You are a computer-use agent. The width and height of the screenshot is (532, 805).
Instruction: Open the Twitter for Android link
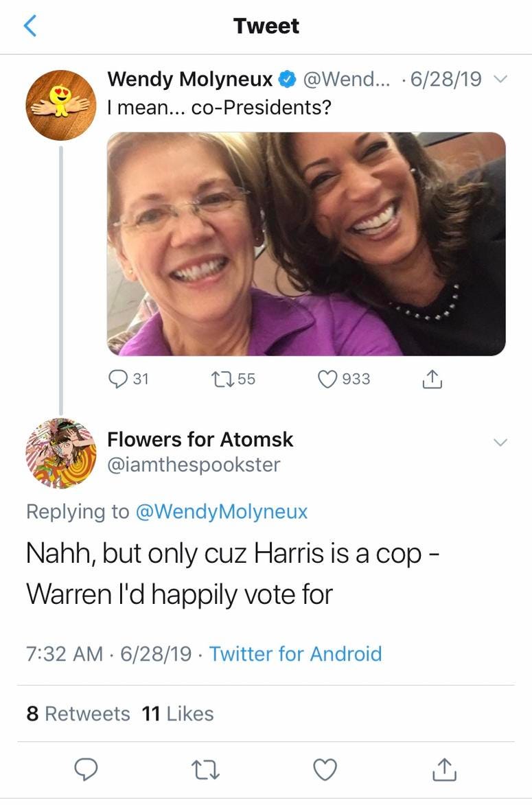click(295, 654)
